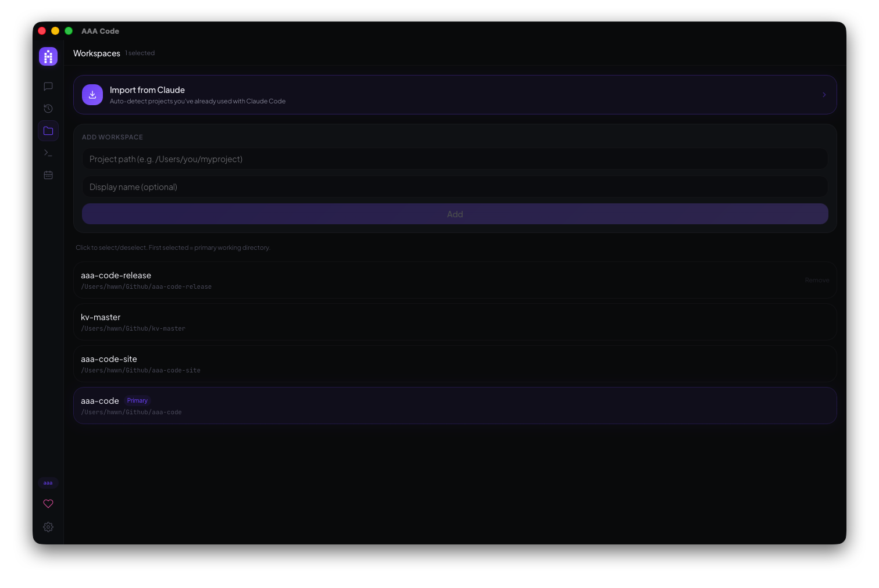Click the pink heart icon
Image resolution: width=879 pixels, height=588 pixels.
(48, 504)
